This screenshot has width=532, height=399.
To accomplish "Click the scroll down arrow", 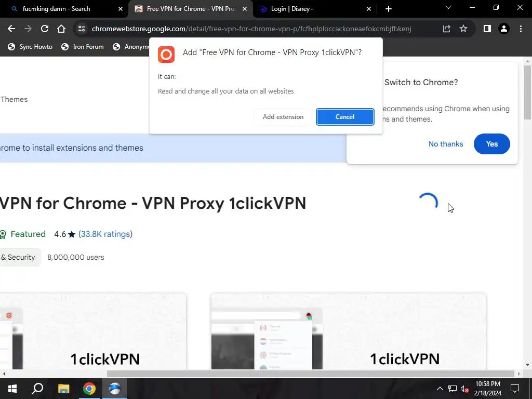I will (527, 365).
